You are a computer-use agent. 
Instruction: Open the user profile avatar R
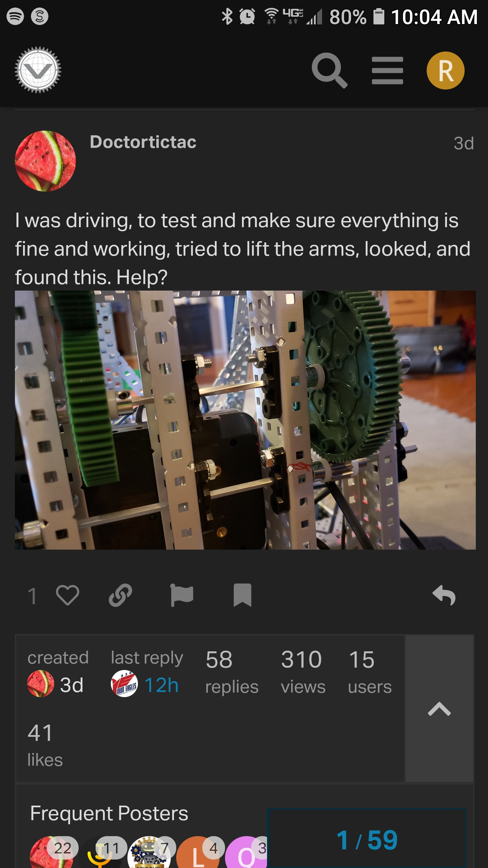click(x=445, y=71)
